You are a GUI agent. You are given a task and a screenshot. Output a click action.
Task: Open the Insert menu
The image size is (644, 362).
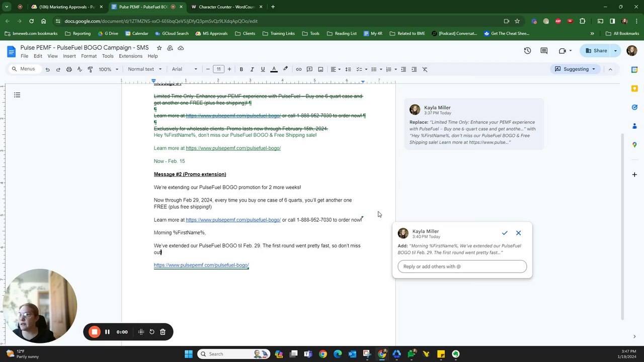69,56
